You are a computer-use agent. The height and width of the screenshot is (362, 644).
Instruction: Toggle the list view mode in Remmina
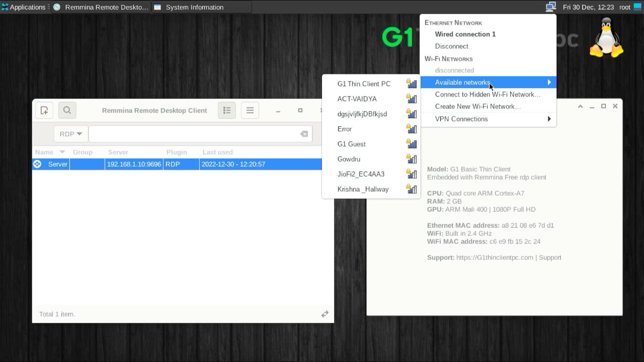[x=227, y=110]
